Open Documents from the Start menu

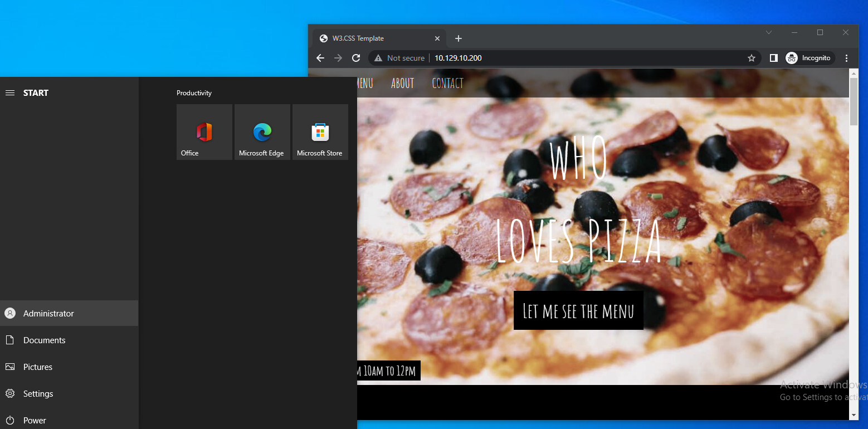[x=44, y=340]
